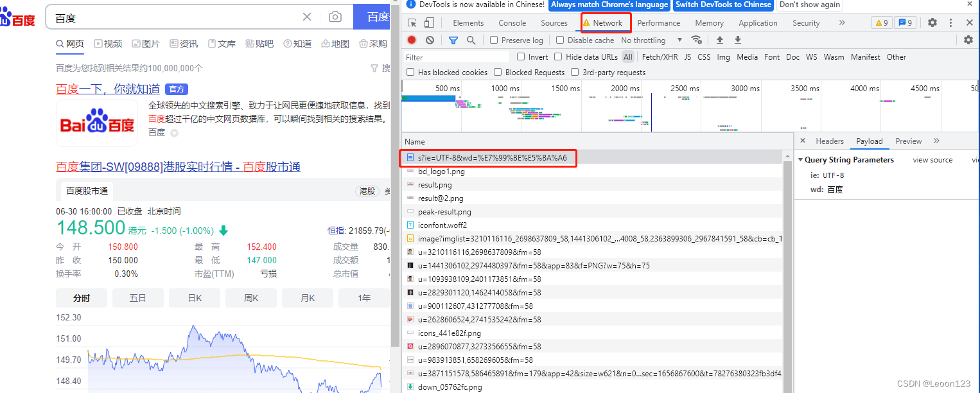Image resolution: width=980 pixels, height=393 pixels.
Task: Filter requests by JS type
Action: 688,57
